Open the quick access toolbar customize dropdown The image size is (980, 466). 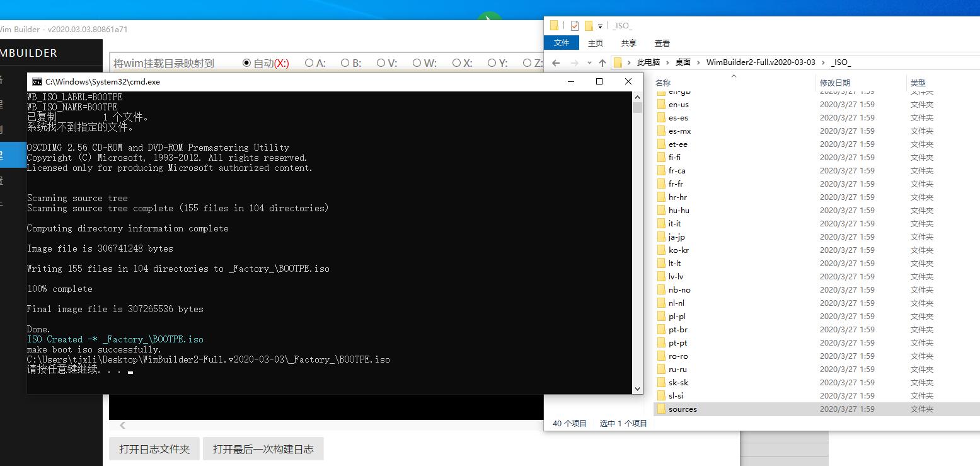pos(601,26)
